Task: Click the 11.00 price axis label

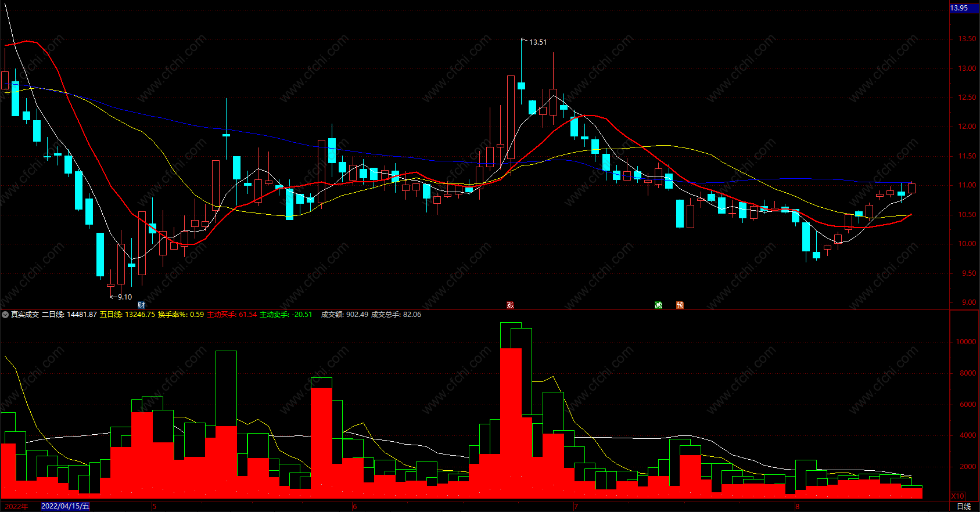Action: [x=967, y=185]
